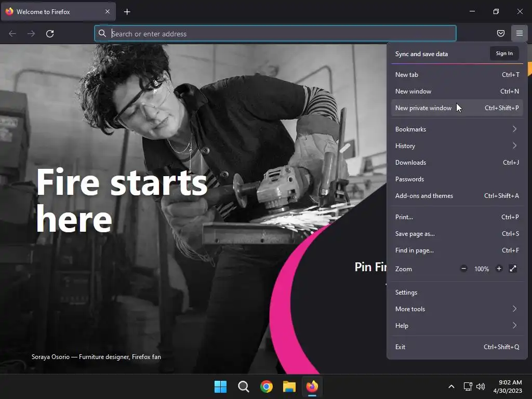Open Downloads from the menu
Screen dimensions: 532x399
click(457, 163)
